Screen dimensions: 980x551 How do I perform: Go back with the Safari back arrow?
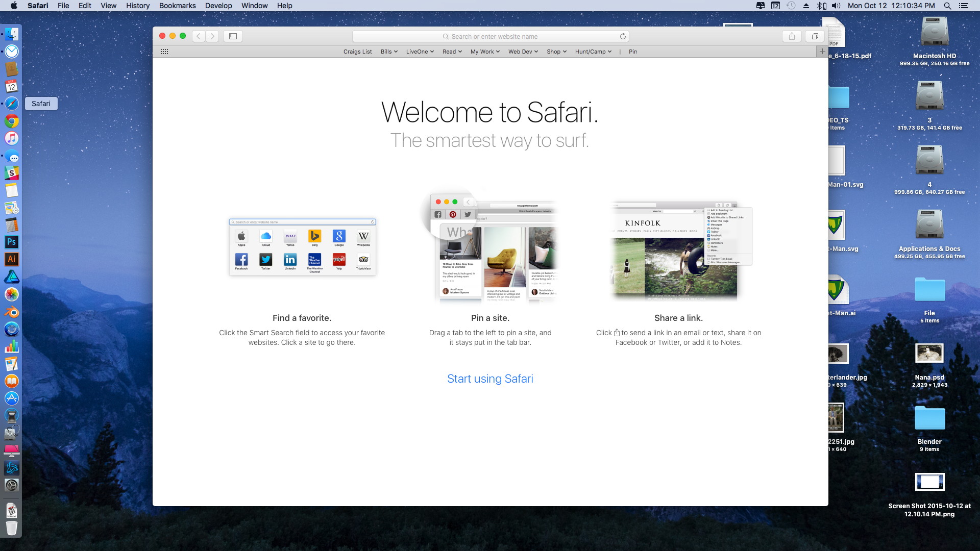[199, 36]
